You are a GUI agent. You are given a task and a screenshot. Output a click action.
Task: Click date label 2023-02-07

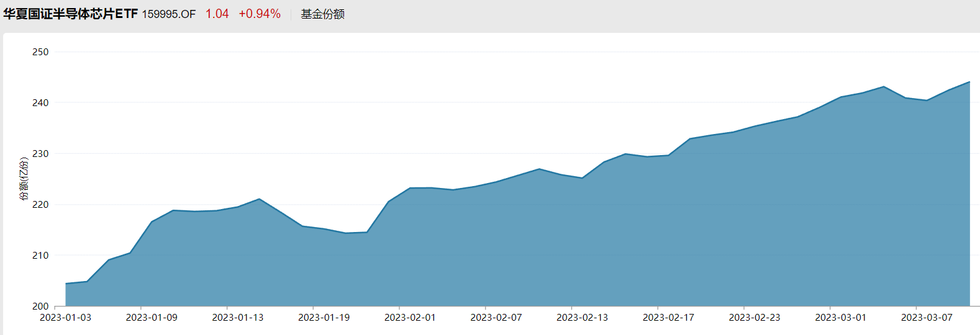(496, 318)
